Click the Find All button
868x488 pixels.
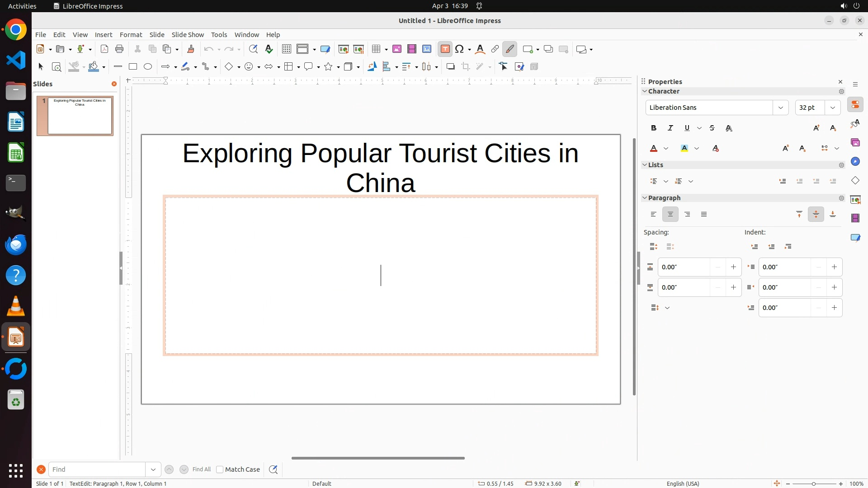(201, 469)
